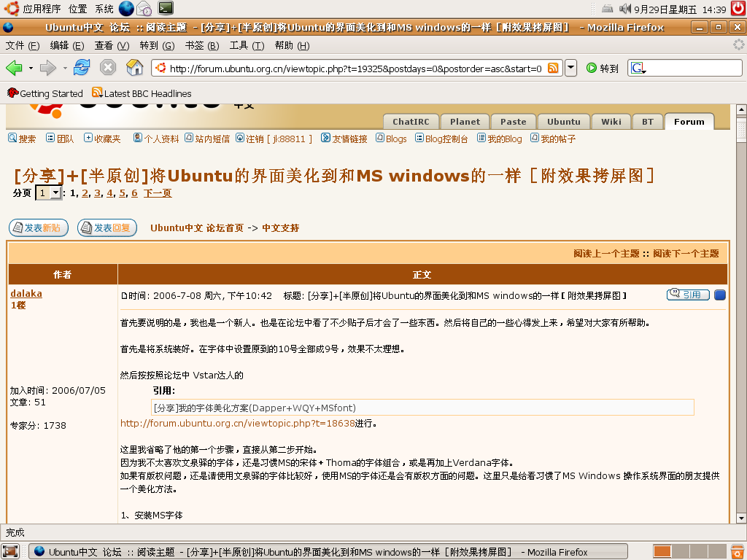Image resolution: width=747 pixels, height=560 pixels.
Task: Open the viewtopic.php?t=18638 link
Action: pyautogui.click(x=238, y=423)
